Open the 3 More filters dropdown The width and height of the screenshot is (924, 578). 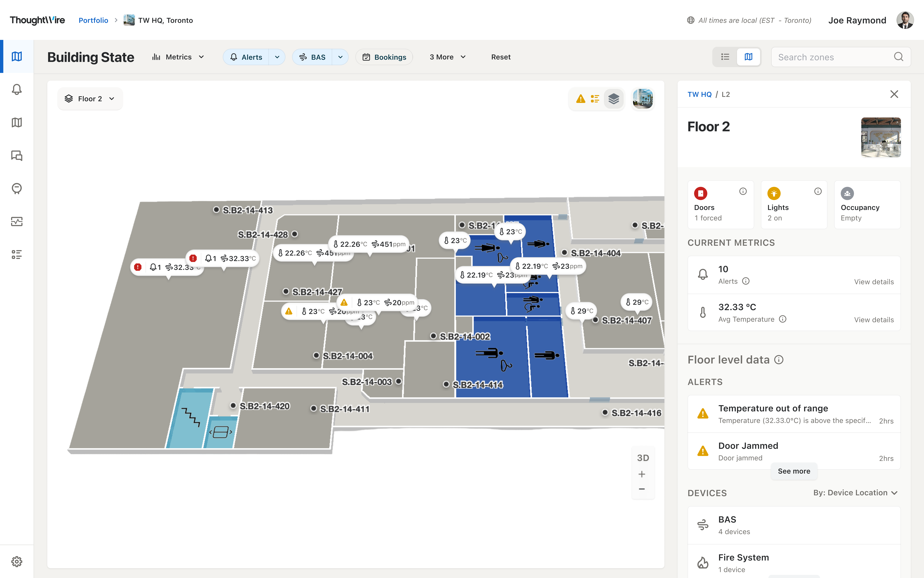tap(448, 57)
